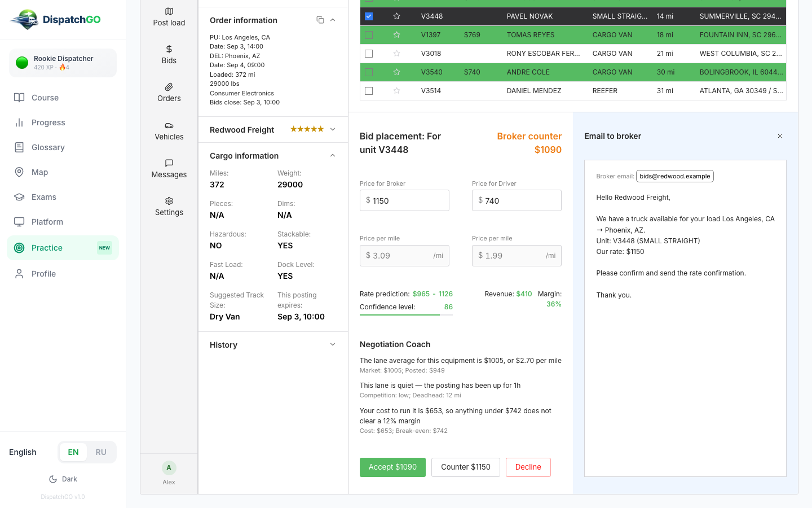
Task: Star the unit V3018 row
Action: point(396,54)
